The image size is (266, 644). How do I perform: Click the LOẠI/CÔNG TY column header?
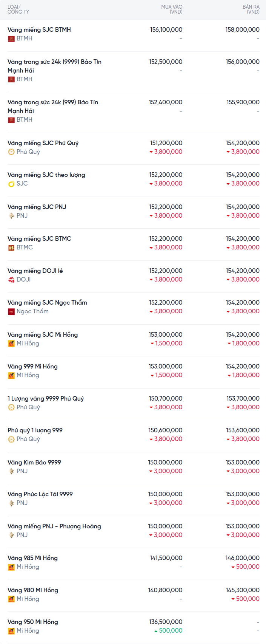(x=18, y=9)
